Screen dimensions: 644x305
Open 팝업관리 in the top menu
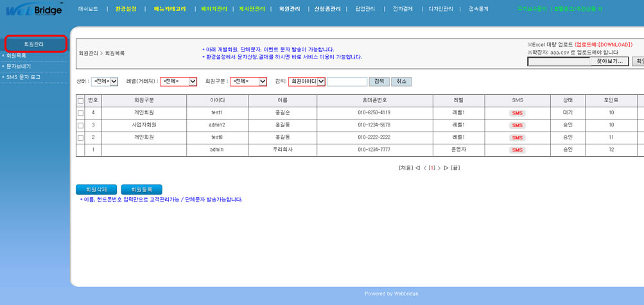365,8
